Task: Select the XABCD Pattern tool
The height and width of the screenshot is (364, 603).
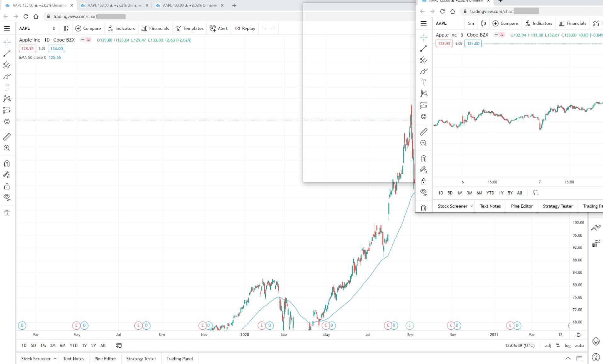Action: point(7,98)
